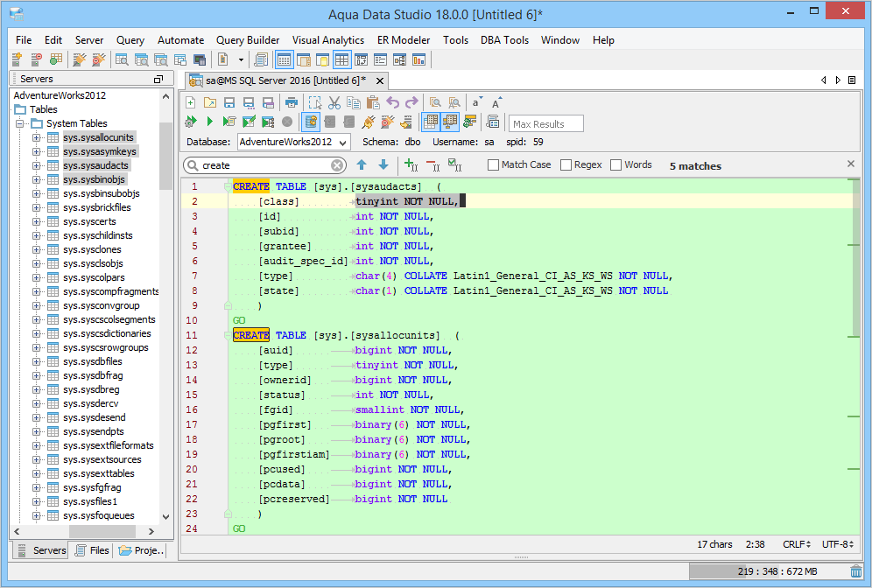Open the Query Builder menu
This screenshot has height=588, width=872.
(248, 40)
